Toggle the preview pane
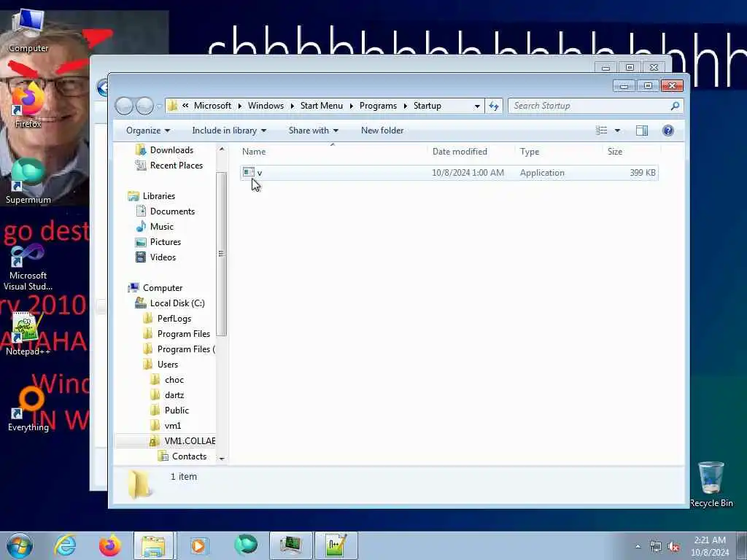Image resolution: width=747 pixels, height=560 pixels. (642, 131)
